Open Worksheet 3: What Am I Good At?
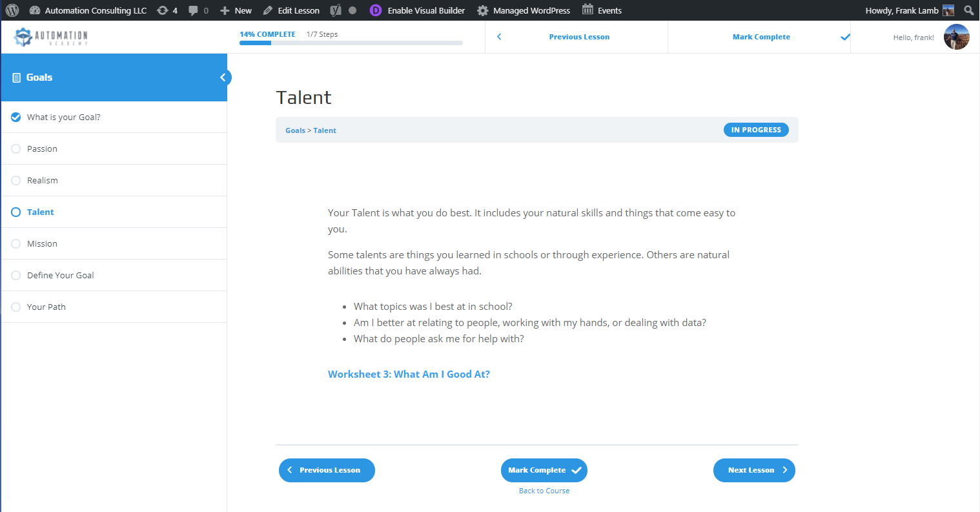This screenshot has width=980, height=512. point(409,374)
